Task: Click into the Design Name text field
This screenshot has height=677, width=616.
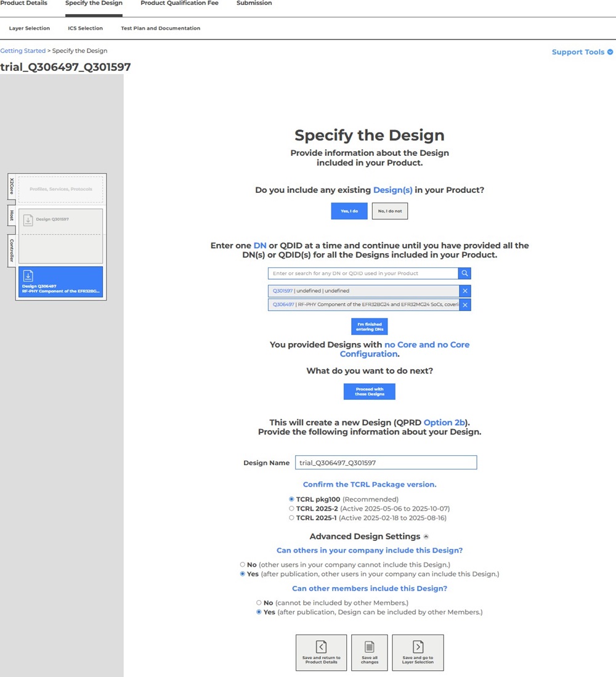Action: tap(386, 463)
